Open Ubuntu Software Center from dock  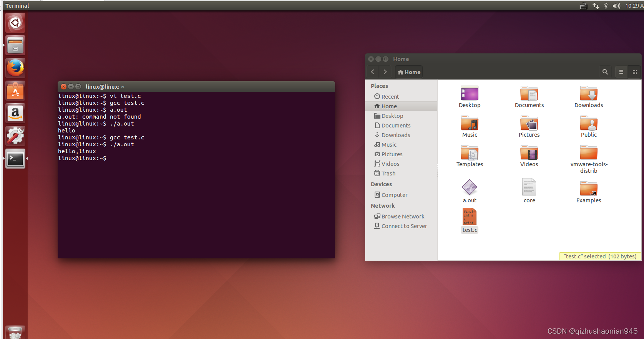tap(15, 91)
